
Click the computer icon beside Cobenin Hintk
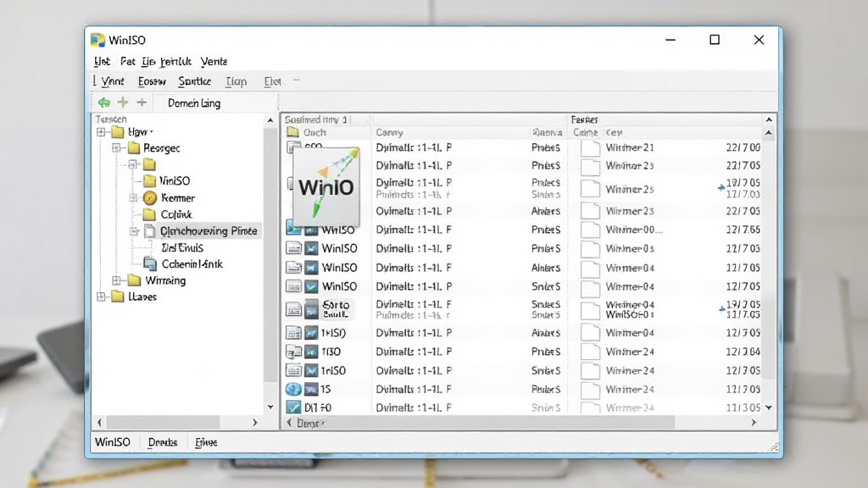tap(149, 264)
